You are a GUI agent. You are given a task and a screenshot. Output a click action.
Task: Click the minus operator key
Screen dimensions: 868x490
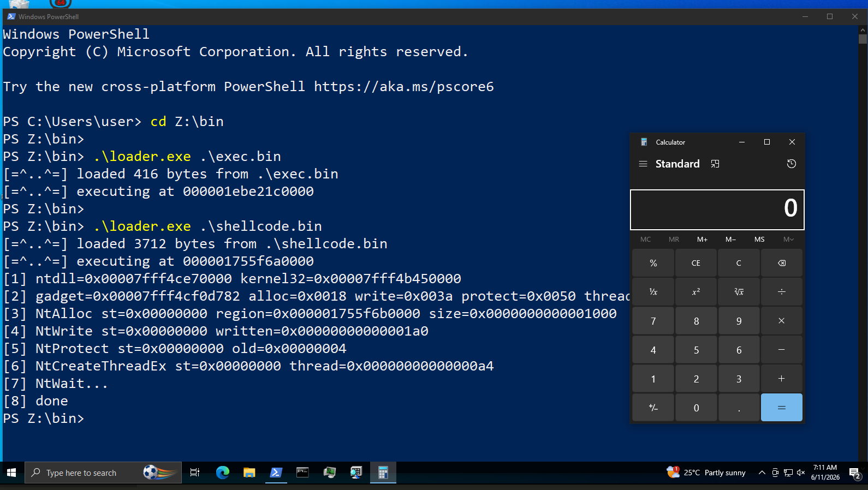(782, 350)
